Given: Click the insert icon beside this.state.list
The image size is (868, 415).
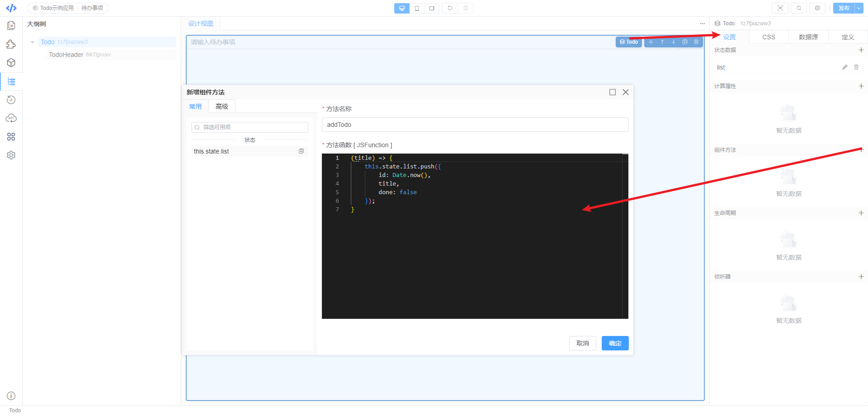Looking at the screenshot, I should 301,151.
